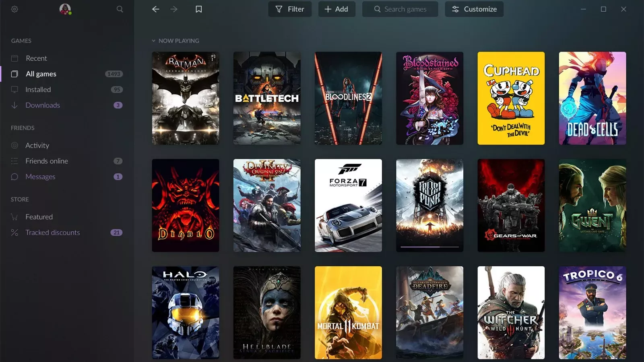Image resolution: width=644 pixels, height=362 pixels.
Task: Click the Friends online 7 badge
Action: click(x=118, y=161)
